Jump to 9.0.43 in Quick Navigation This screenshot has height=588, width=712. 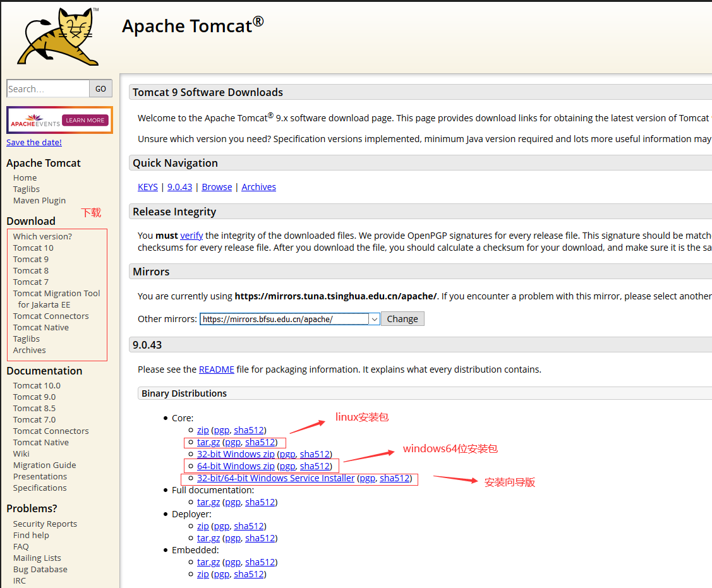(x=180, y=186)
